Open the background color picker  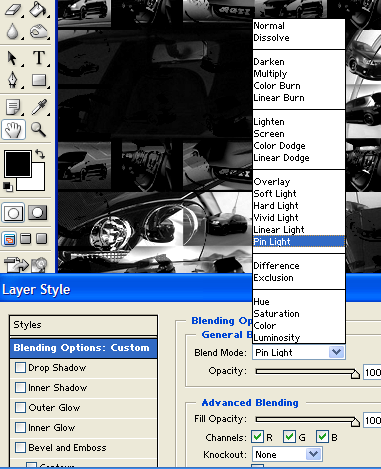38,183
